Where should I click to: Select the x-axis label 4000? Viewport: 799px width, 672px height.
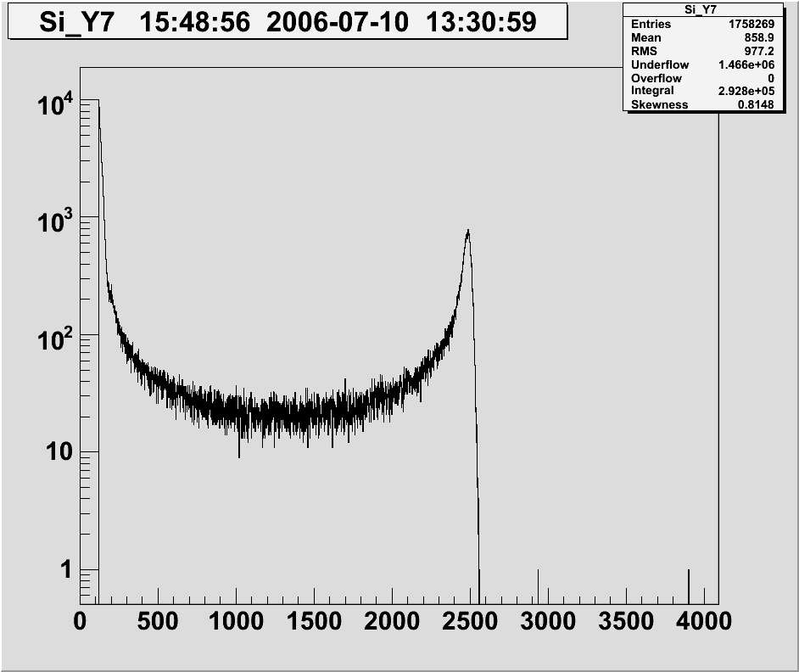pyautogui.click(x=703, y=622)
